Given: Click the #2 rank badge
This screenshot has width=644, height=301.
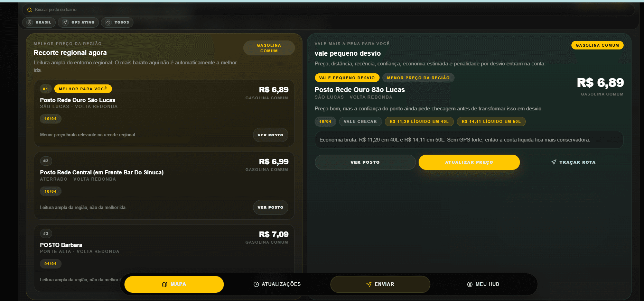Looking at the screenshot, I should [46, 161].
